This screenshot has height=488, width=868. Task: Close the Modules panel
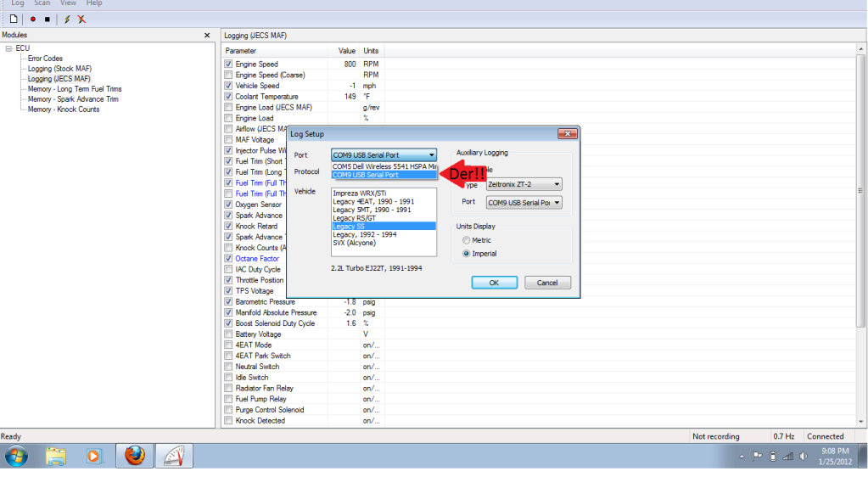click(207, 35)
